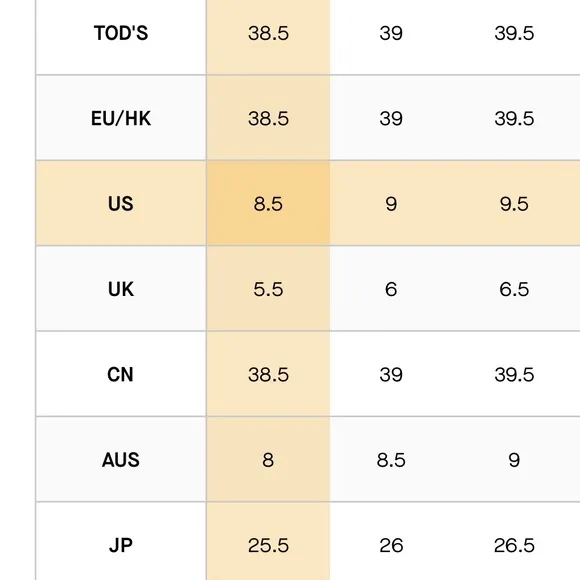
Task: Select JP size 26 cell
Action: (x=391, y=545)
